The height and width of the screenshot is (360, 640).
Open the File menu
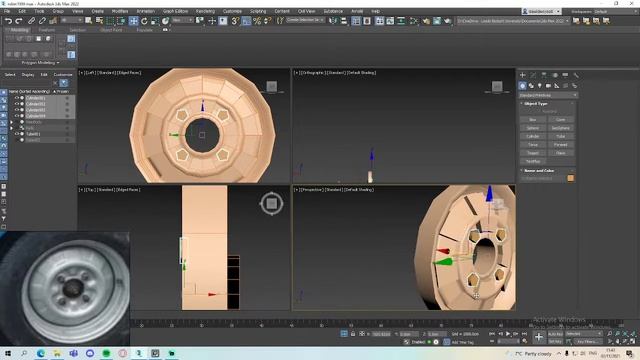click(x=7, y=11)
